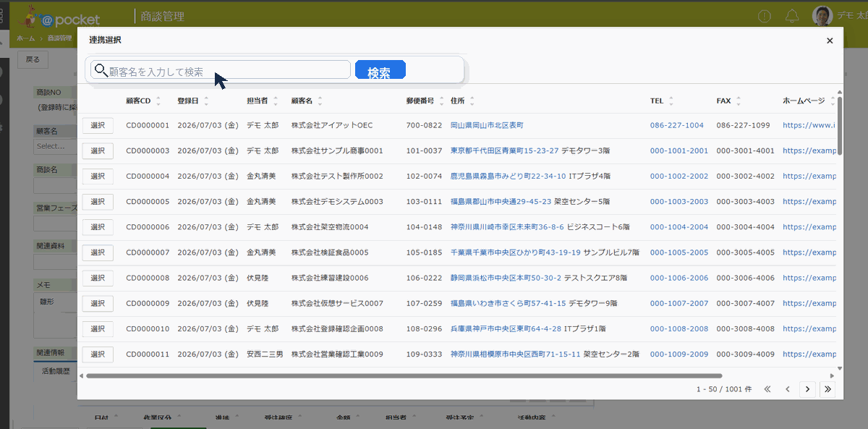Image resolution: width=868 pixels, height=429 pixels.
Task: Select the row for CD0000007
Action: point(98,252)
